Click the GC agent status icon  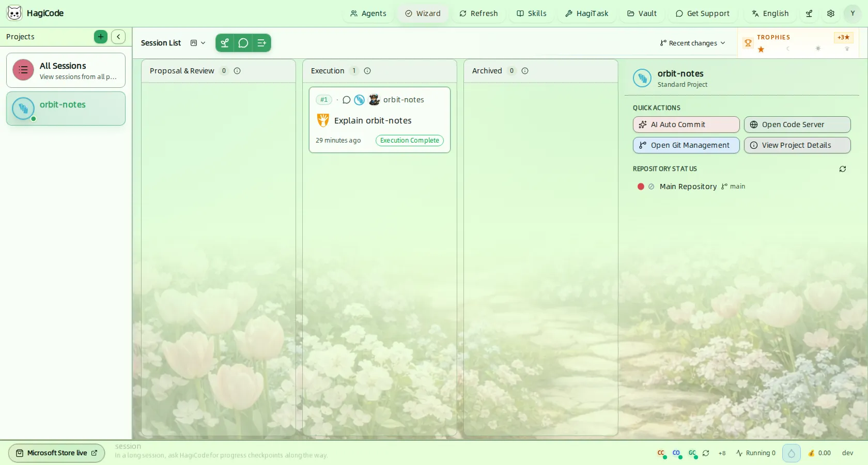pos(692,453)
